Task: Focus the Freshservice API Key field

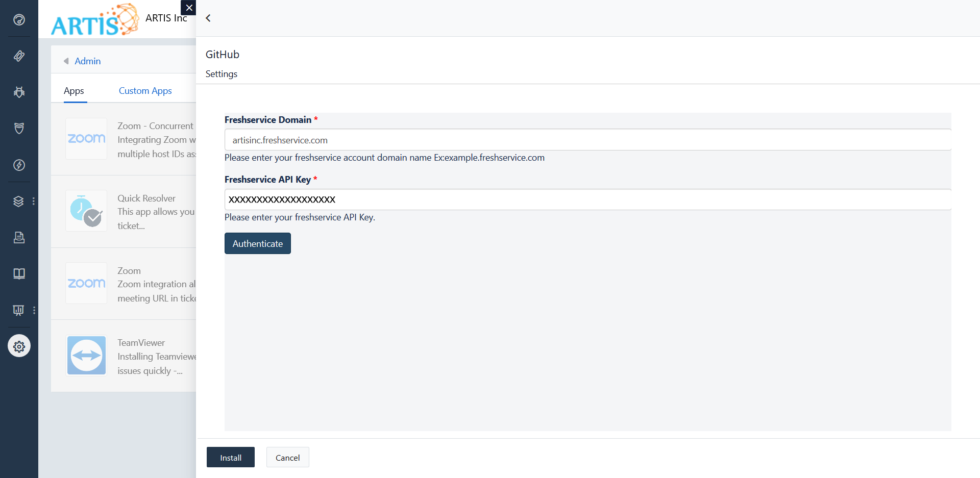Action: click(588, 199)
